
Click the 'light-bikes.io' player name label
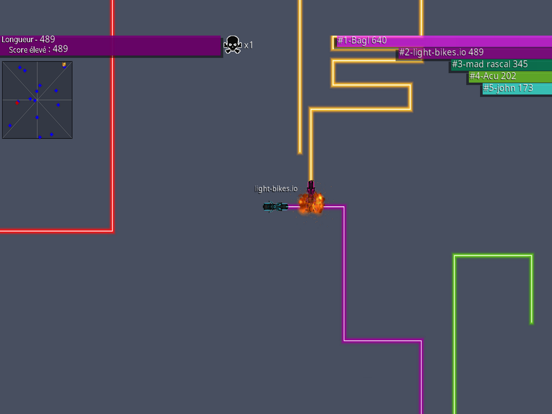click(276, 189)
